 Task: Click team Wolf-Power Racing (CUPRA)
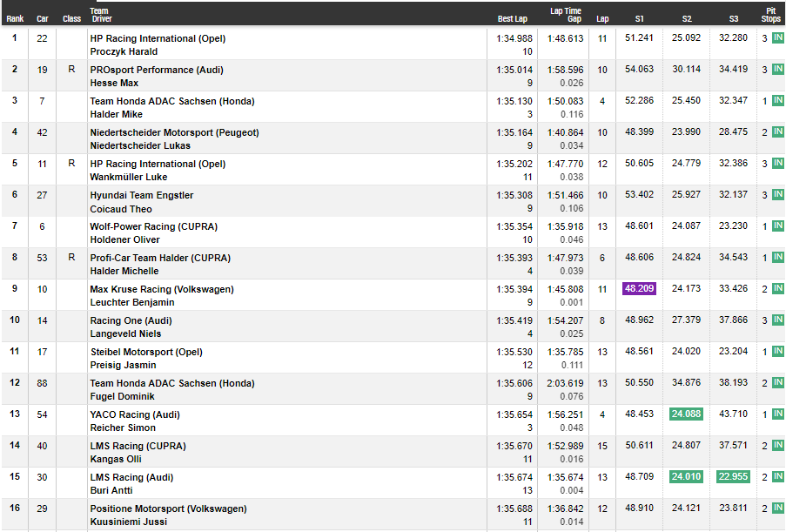(x=154, y=226)
